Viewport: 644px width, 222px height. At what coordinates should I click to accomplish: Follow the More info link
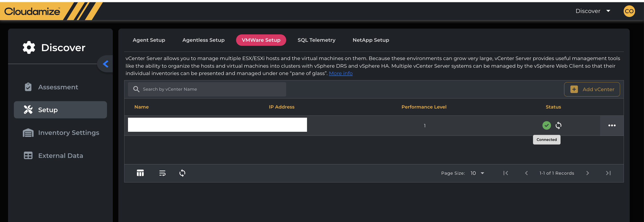pyautogui.click(x=341, y=73)
